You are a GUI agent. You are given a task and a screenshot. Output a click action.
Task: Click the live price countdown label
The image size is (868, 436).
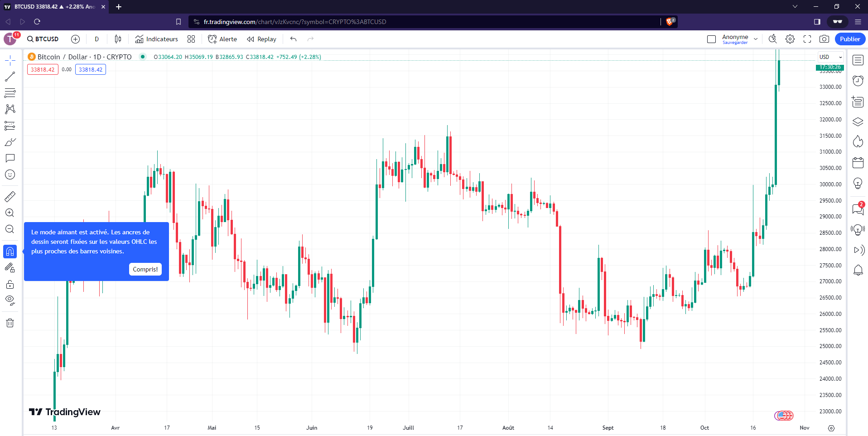point(830,67)
